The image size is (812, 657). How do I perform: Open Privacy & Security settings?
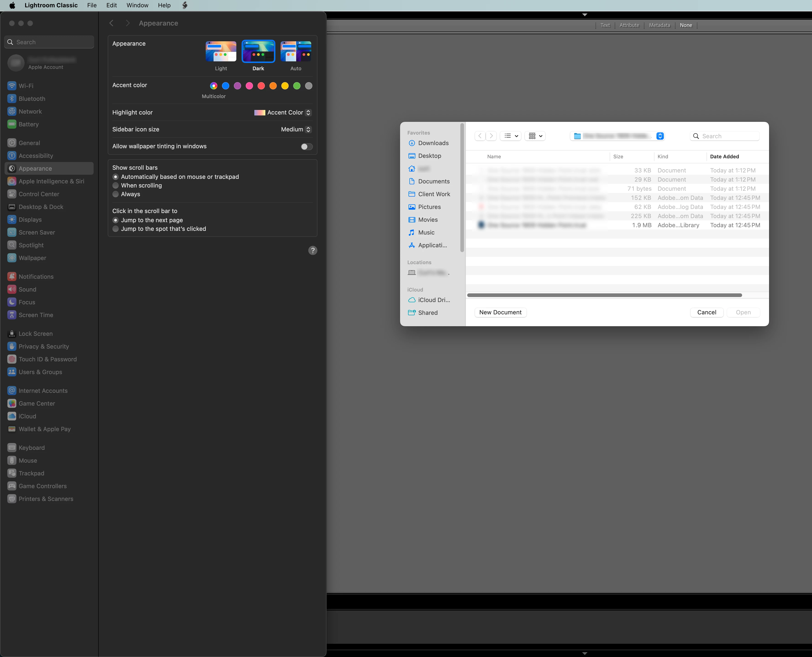coord(44,346)
